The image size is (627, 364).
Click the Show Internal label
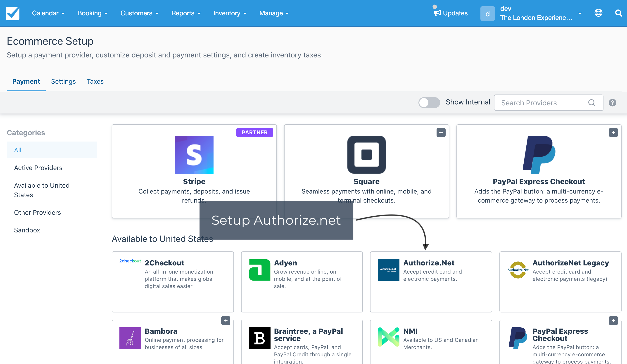468,102
